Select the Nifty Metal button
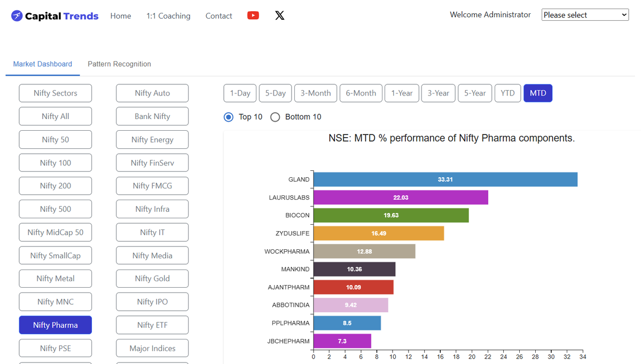641x364 pixels. 56,279
